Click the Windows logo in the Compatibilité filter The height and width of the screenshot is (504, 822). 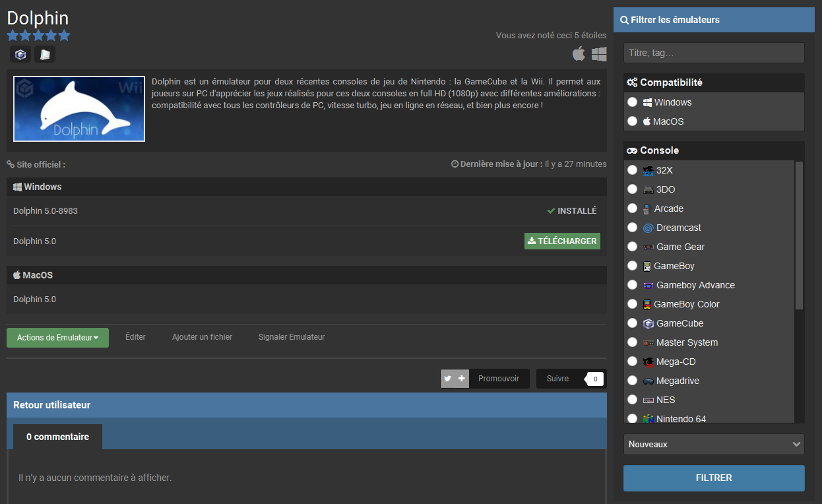click(x=648, y=102)
